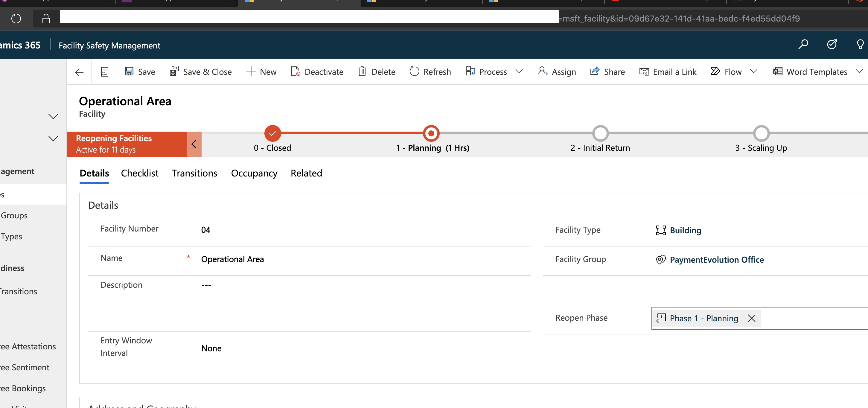Screen dimensions: 868x408
Task: Expand the Process dropdown arrow
Action: [x=519, y=71]
